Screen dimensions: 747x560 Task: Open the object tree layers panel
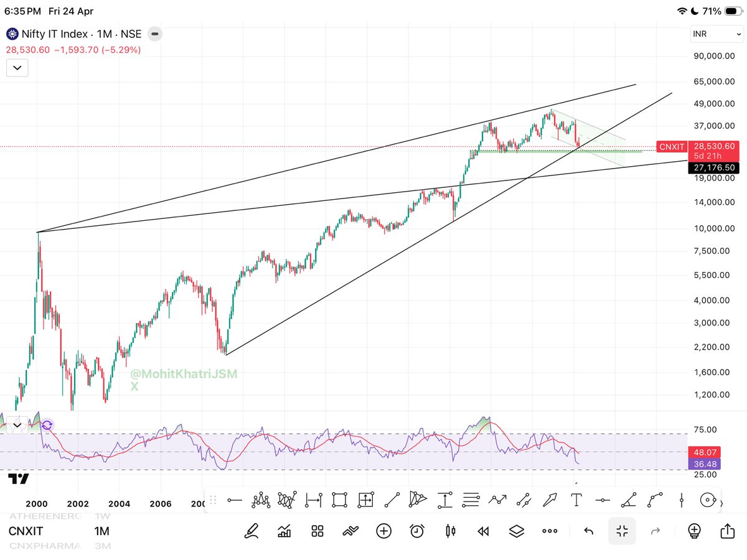click(516, 531)
